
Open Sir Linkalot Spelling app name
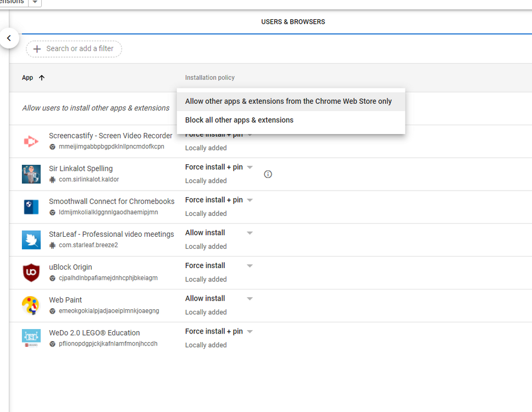[x=81, y=169]
